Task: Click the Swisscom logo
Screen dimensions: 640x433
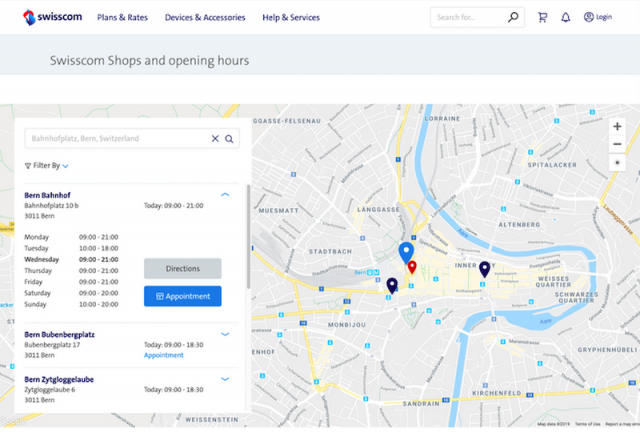Action: pyautogui.click(x=52, y=17)
